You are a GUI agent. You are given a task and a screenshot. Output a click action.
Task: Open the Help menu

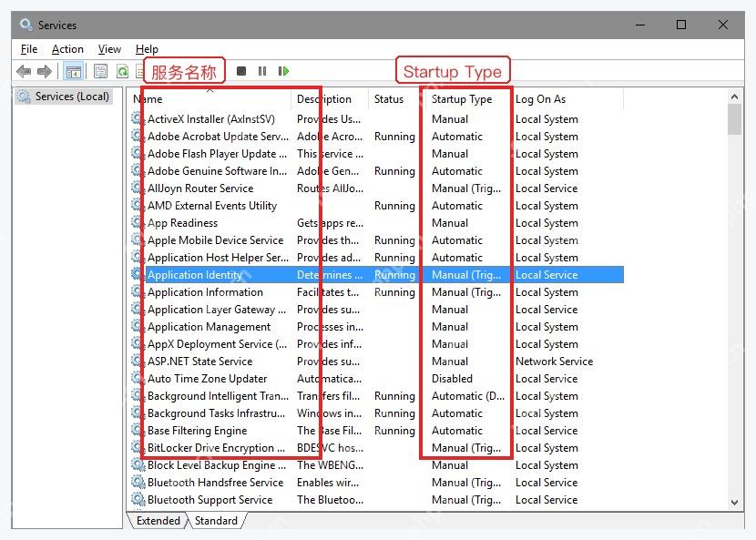(147, 49)
